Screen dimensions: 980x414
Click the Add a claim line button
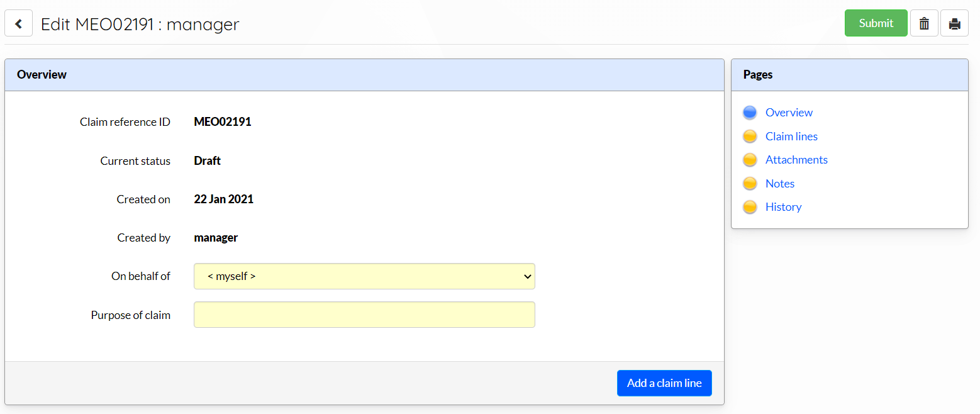664,383
